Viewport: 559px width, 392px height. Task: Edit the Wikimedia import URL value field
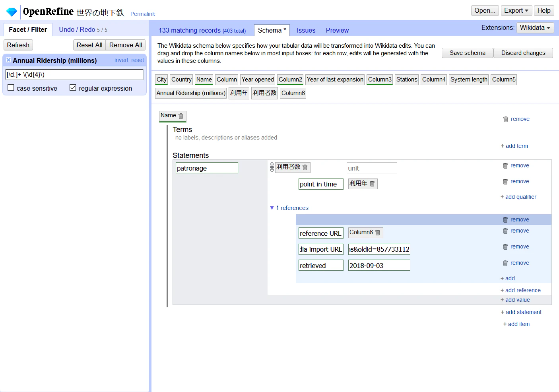379,249
